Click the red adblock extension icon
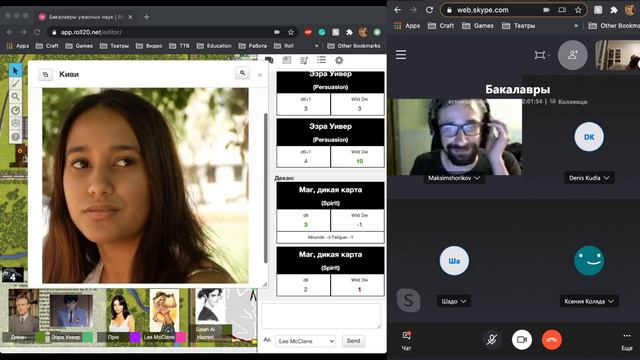 coord(308,32)
